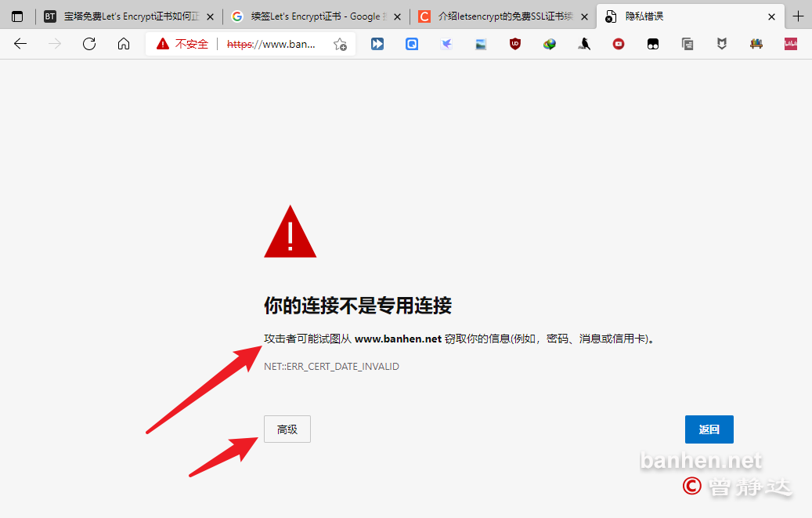Open the blue Q extension icon

point(412,44)
